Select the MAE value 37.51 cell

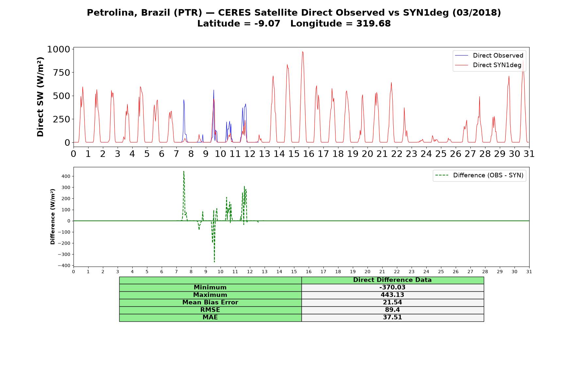(x=393, y=318)
